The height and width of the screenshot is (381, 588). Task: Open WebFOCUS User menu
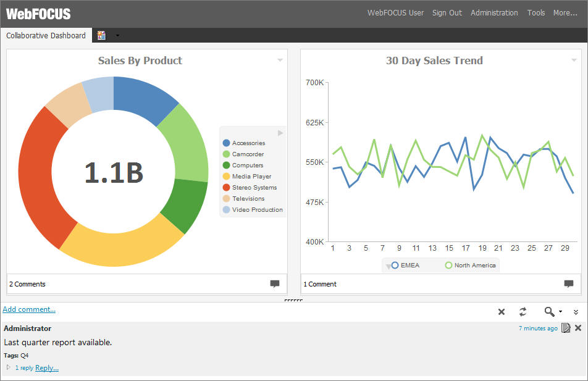[x=395, y=13]
